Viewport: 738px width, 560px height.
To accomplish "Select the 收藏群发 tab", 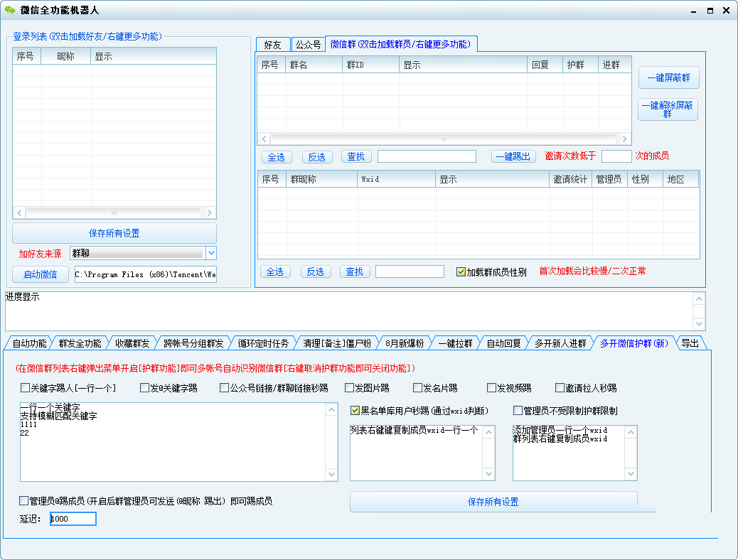I will click(x=132, y=343).
